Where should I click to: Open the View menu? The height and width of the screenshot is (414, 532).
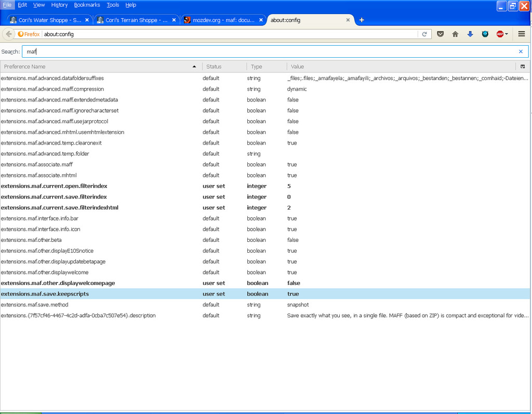click(39, 5)
